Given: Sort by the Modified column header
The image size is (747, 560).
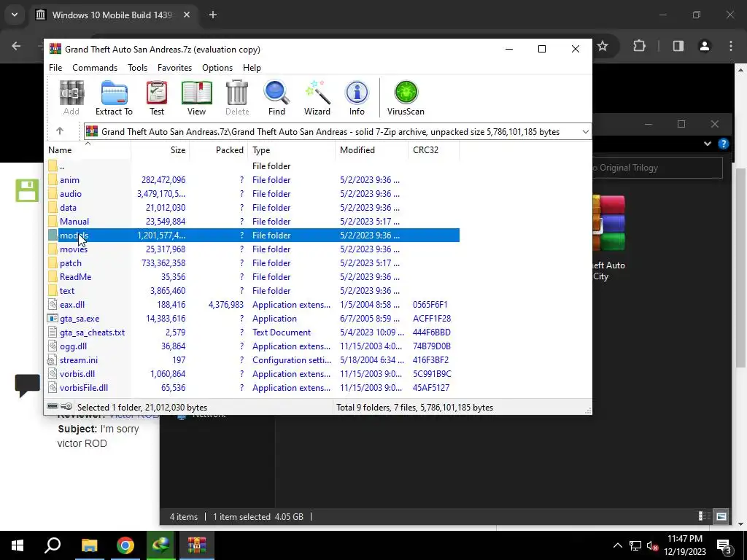Looking at the screenshot, I should coord(371,150).
